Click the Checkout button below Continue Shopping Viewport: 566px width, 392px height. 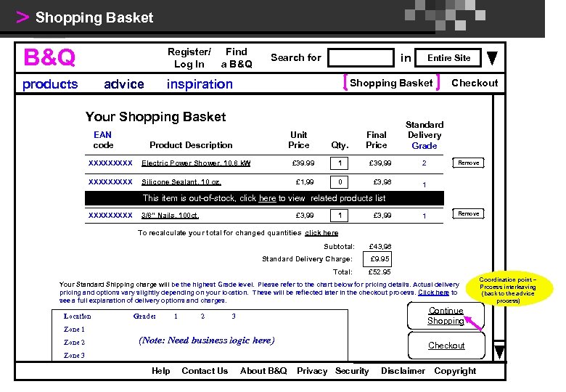click(446, 346)
